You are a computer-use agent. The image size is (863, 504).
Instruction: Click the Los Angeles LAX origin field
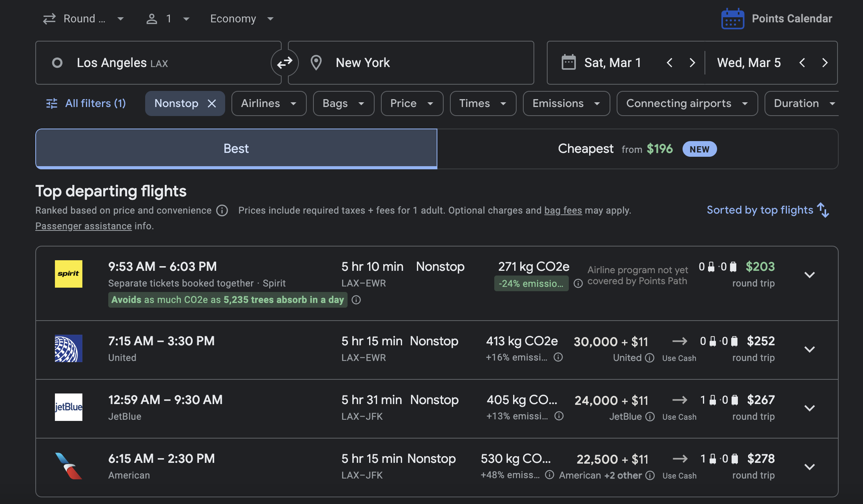click(158, 63)
